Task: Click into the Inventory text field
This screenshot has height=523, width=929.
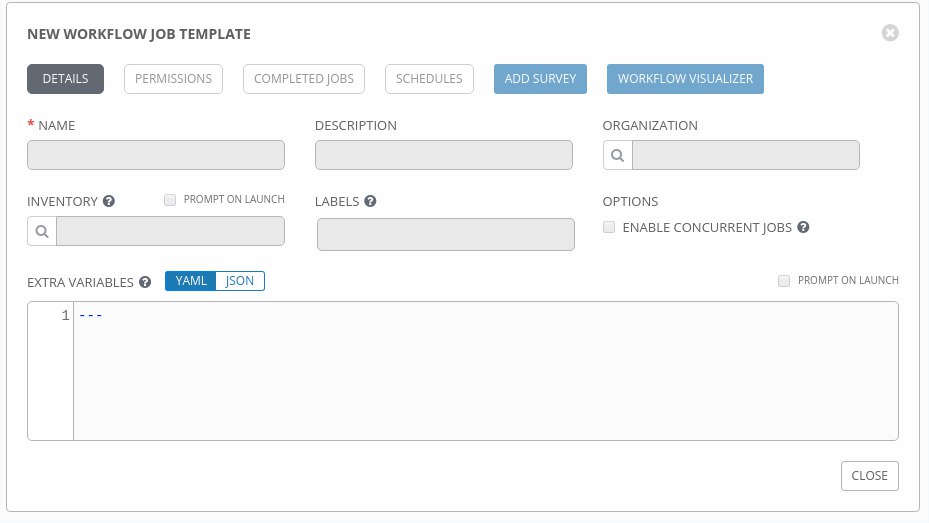Action: [171, 231]
